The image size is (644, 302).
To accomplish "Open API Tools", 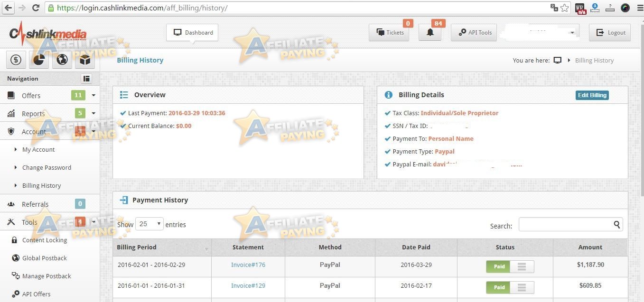I will click(x=474, y=32).
